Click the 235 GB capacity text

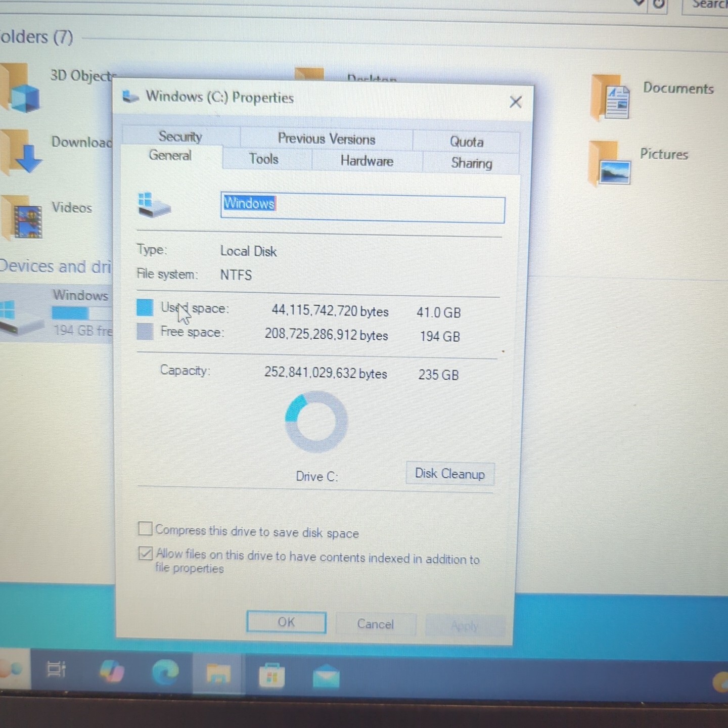point(438,375)
